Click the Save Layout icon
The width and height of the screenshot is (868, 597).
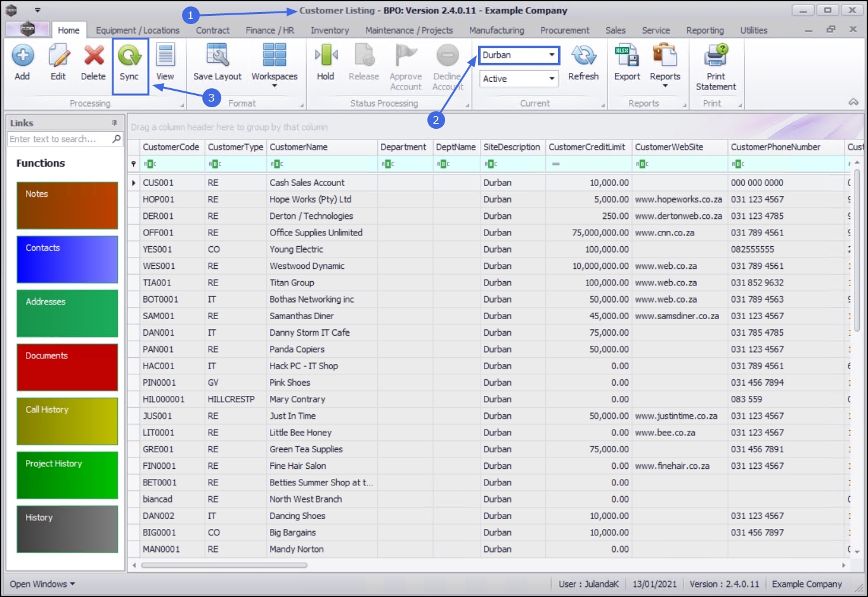click(217, 56)
